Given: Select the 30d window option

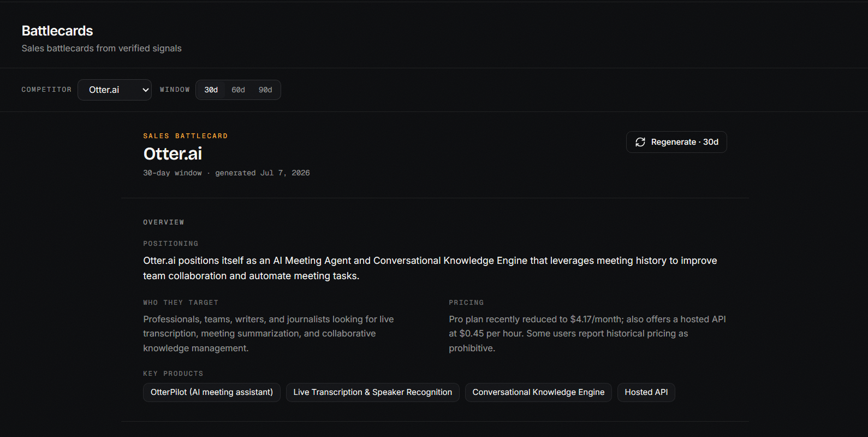Looking at the screenshot, I should [x=211, y=90].
